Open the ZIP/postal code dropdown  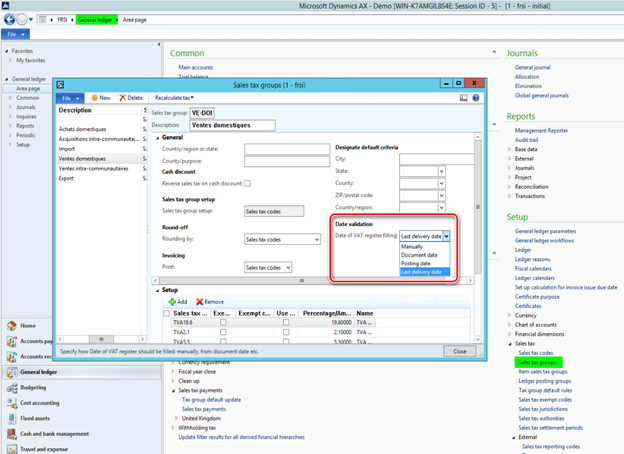pos(441,196)
